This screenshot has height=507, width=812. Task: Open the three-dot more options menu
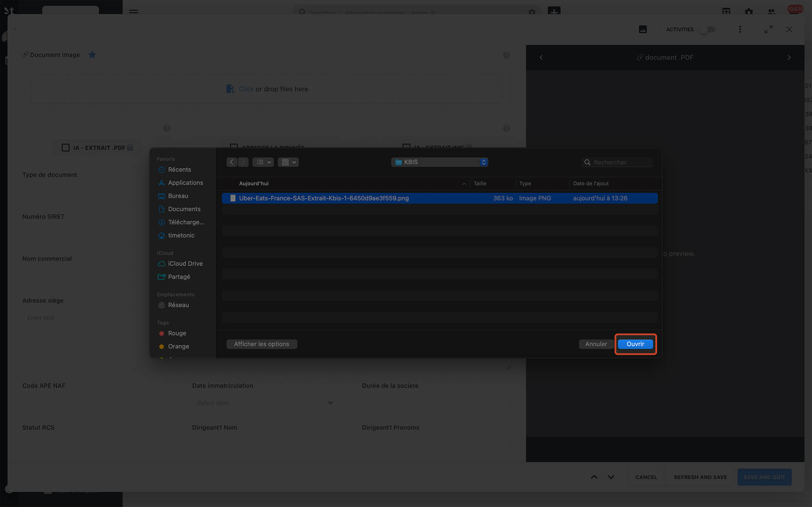tap(740, 29)
